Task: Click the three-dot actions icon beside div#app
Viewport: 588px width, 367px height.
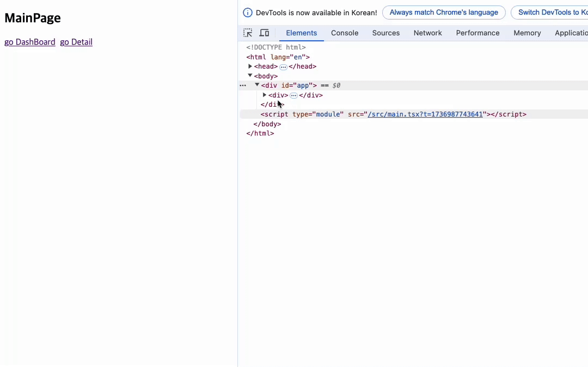Action: pos(243,85)
